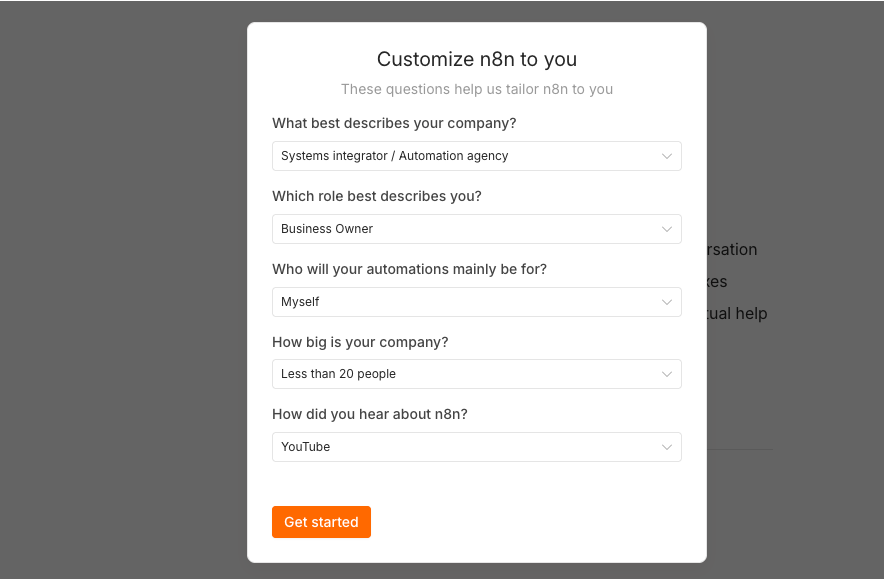
Task: Click the chevron arrow next to YouTube
Action: pos(666,448)
